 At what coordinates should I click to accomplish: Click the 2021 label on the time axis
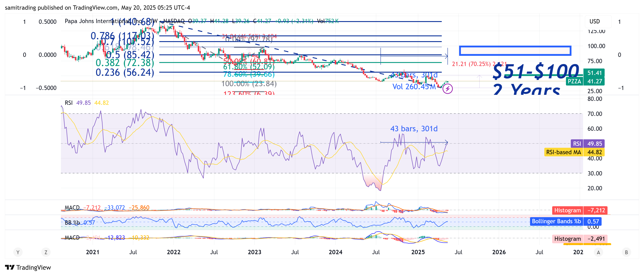[x=93, y=252]
